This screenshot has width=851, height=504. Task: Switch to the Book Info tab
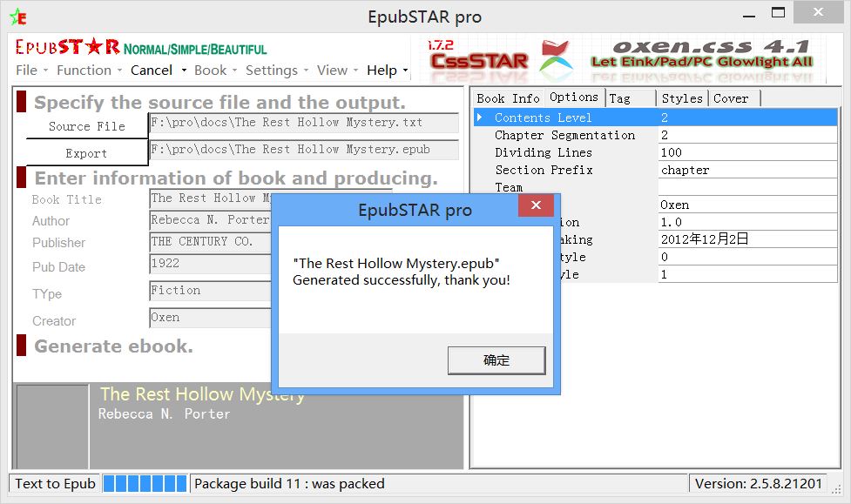[508, 98]
